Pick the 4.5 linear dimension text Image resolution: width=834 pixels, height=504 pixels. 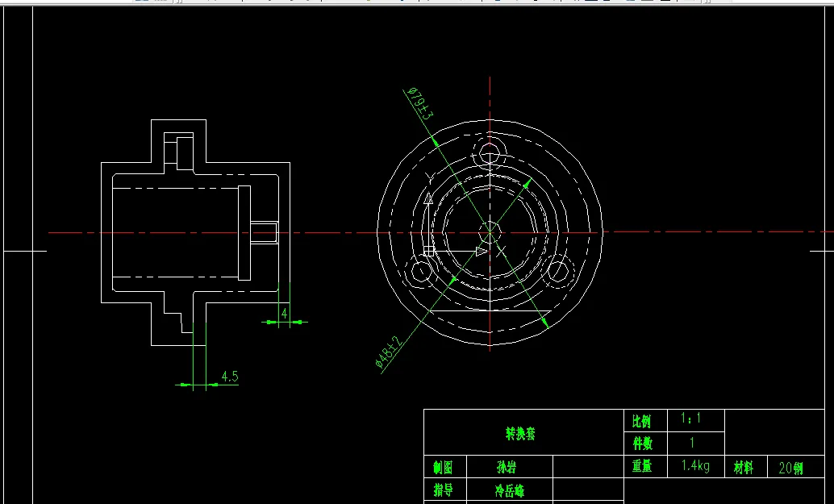pos(230,377)
